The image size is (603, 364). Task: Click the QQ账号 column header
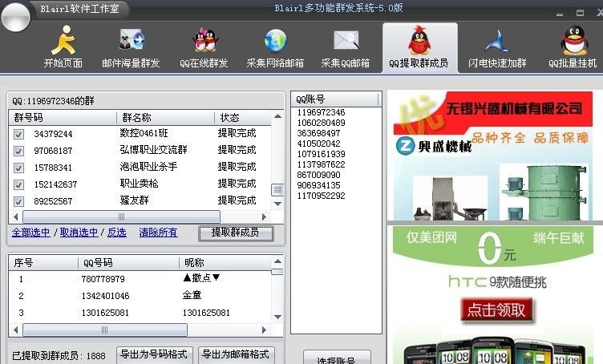334,99
